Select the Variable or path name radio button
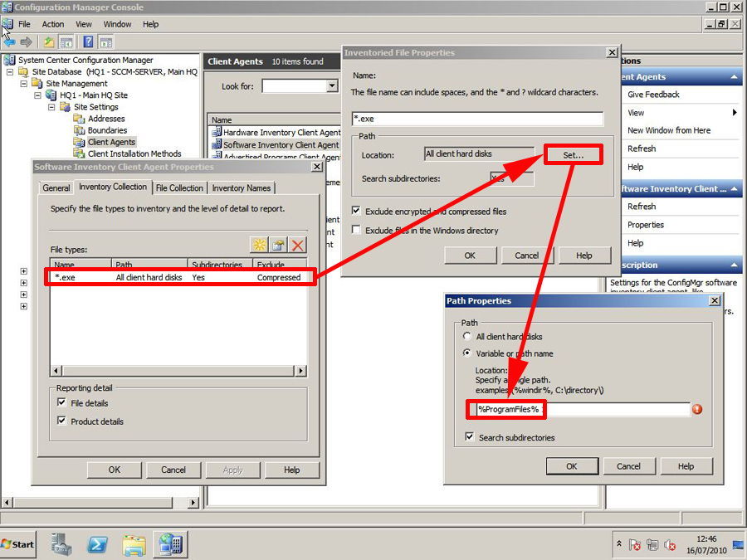The width and height of the screenshot is (747, 560). [x=466, y=353]
